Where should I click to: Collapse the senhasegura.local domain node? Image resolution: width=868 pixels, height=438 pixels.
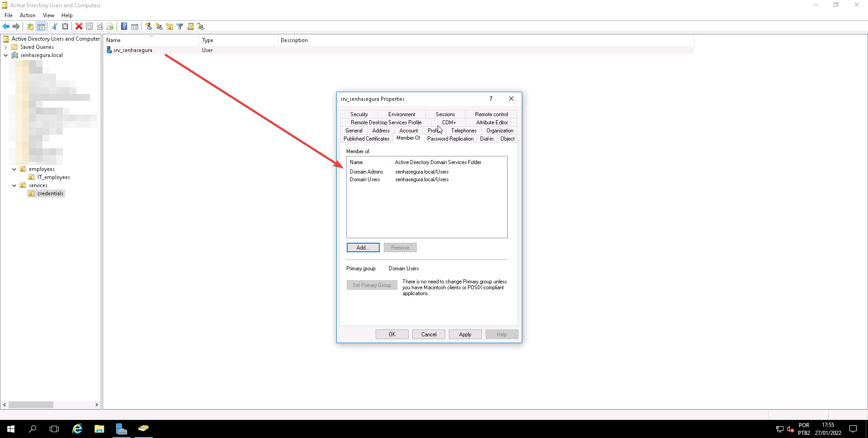[x=5, y=55]
